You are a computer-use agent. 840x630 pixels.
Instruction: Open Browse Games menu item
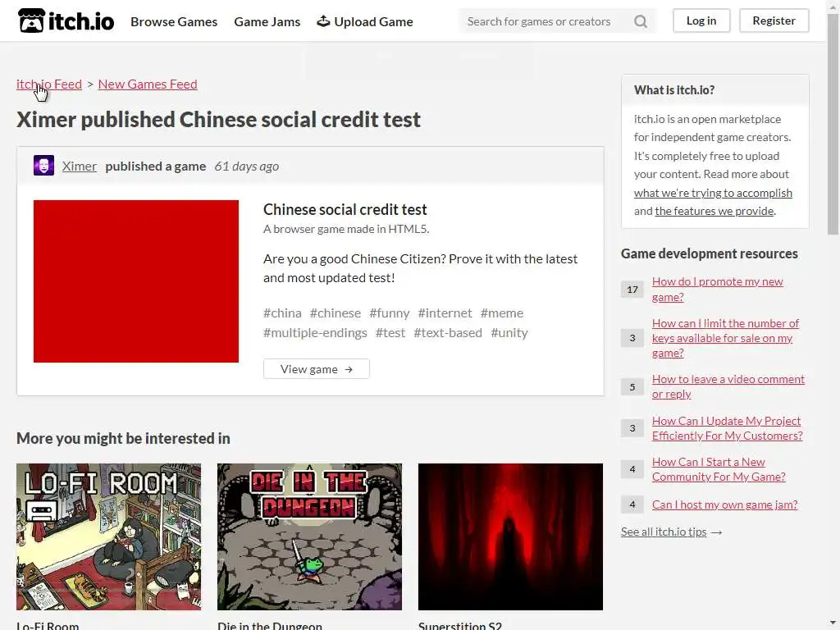(174, 21)
